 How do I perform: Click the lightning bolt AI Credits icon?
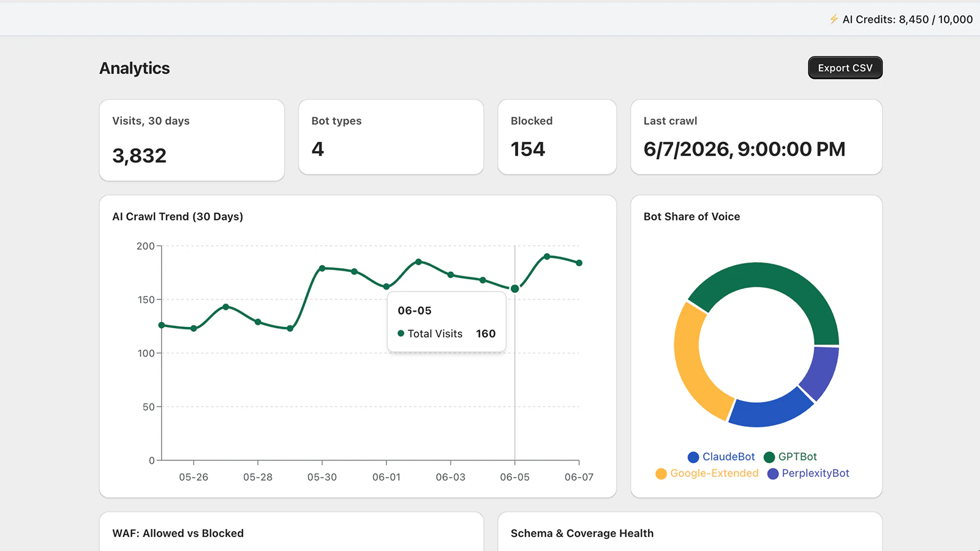click(x=834, y=20)
